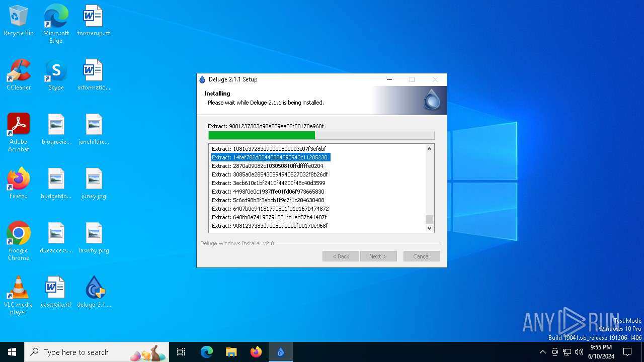Viewport: 644px width, 362px height.
Task: Switch to Deluge Setup taskbar button
Action: coord(281,352)
